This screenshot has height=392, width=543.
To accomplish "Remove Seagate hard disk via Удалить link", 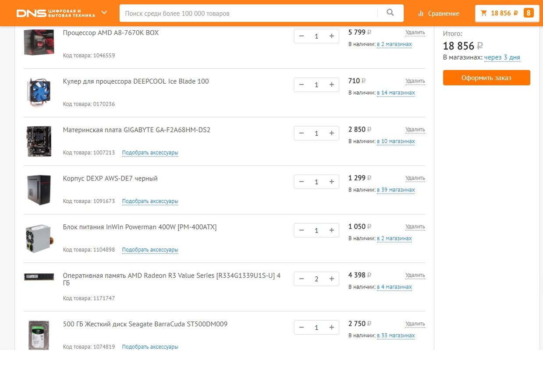I will point(415,324).
